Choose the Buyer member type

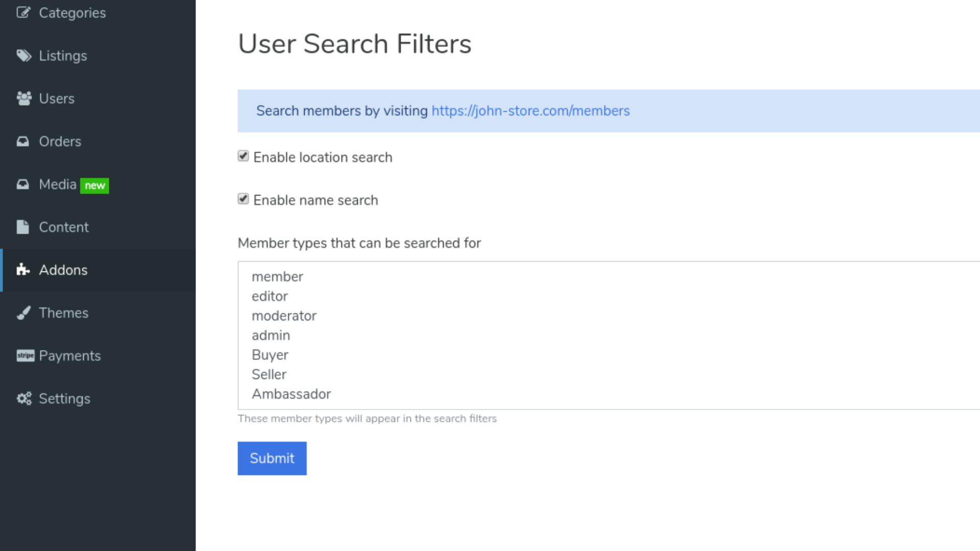[269, 355]
